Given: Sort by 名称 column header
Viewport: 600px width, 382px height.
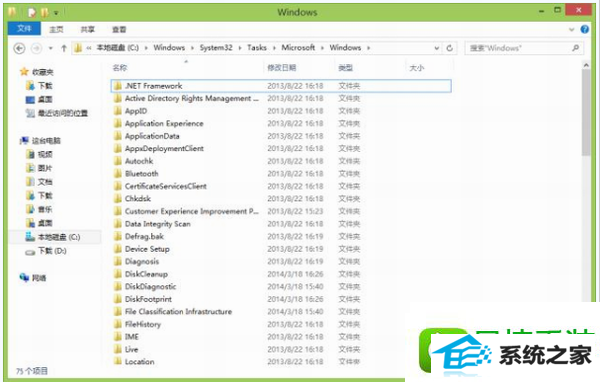Looking at the screenshot, I should [x=120, y=68].
